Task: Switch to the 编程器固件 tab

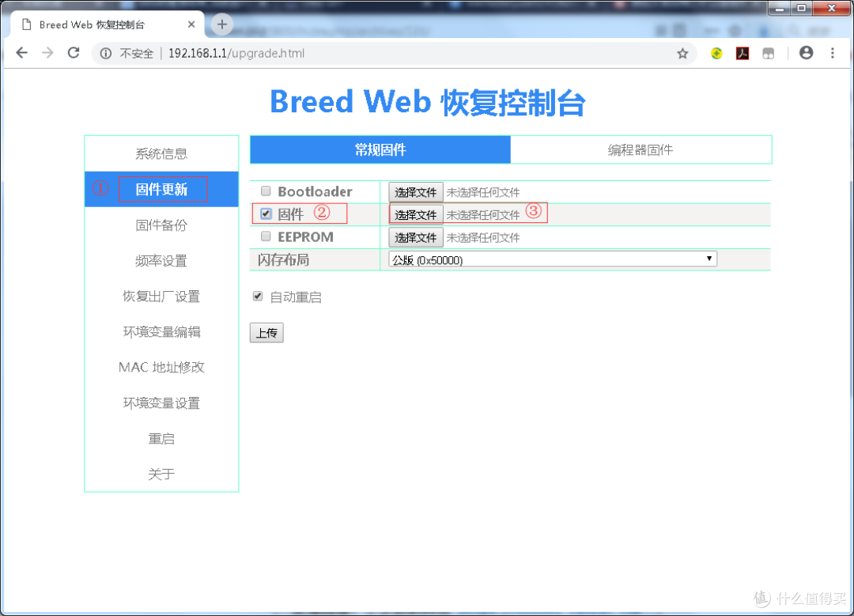Action: tap(641, 149)
